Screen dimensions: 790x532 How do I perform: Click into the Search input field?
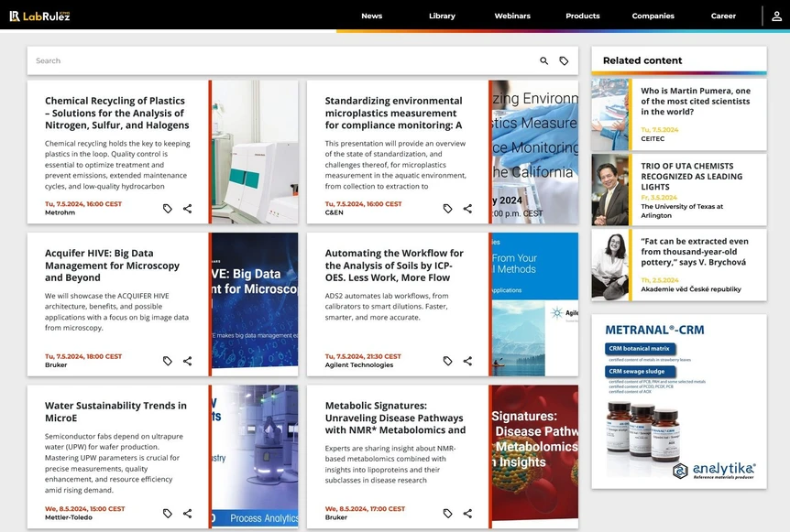pyautogui.click(x=282, y=61)
